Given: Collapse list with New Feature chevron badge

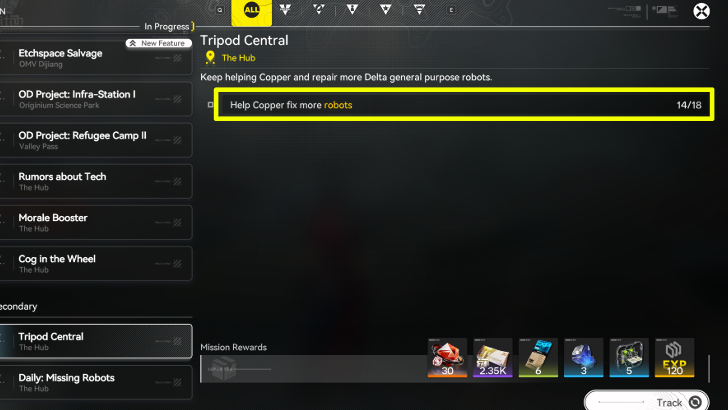Looking at the screenshot, I should click(159, 43).
